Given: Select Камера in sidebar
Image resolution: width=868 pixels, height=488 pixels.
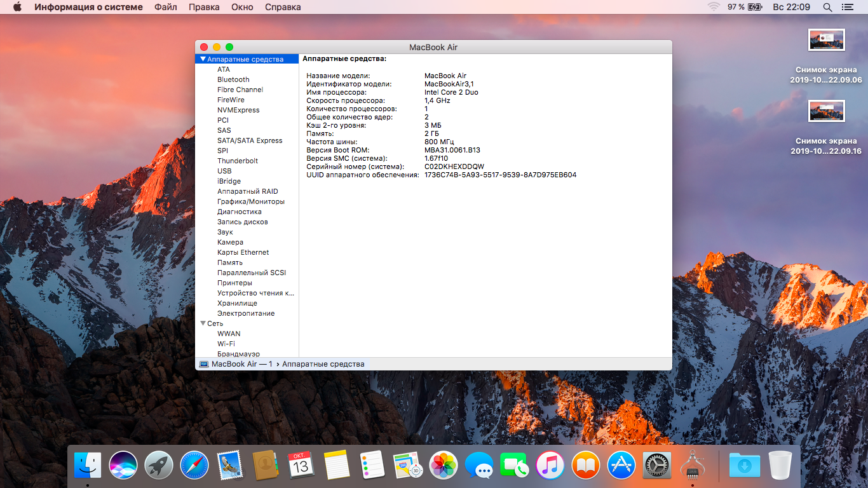Looking at the screenshot, I should tap(230, 242).
